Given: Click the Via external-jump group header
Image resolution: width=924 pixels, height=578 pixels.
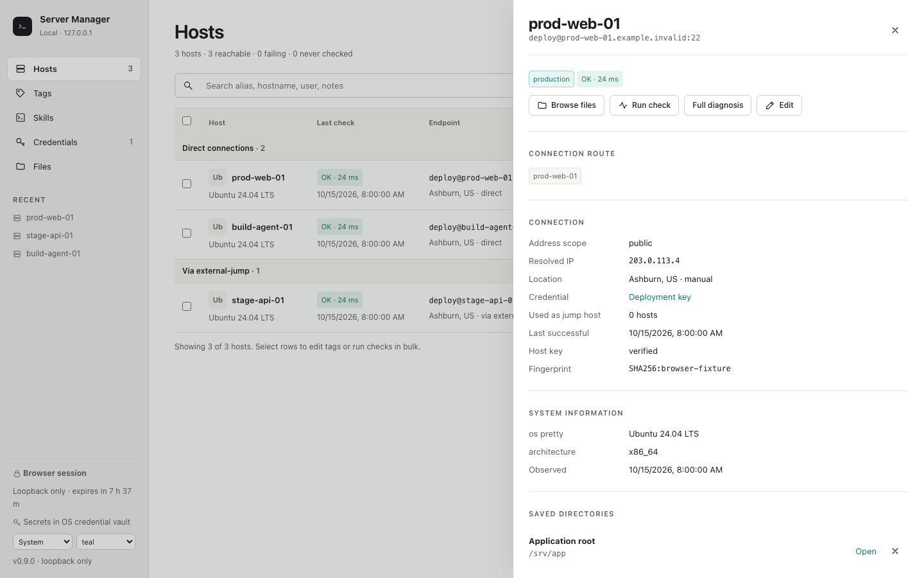Looking at the screenshot, I should (344, 271).
